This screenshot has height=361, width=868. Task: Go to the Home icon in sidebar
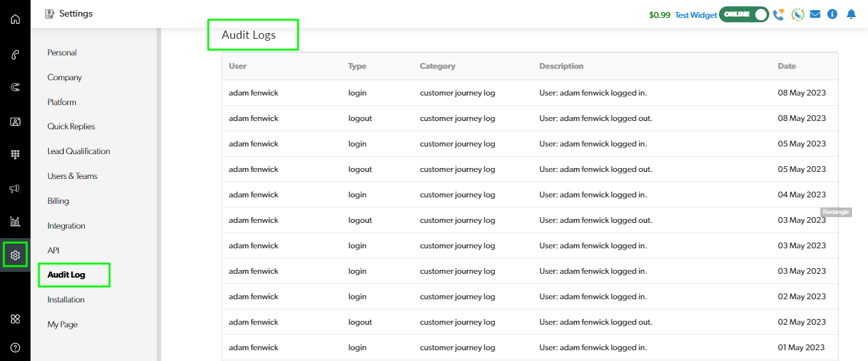(15, 19)
